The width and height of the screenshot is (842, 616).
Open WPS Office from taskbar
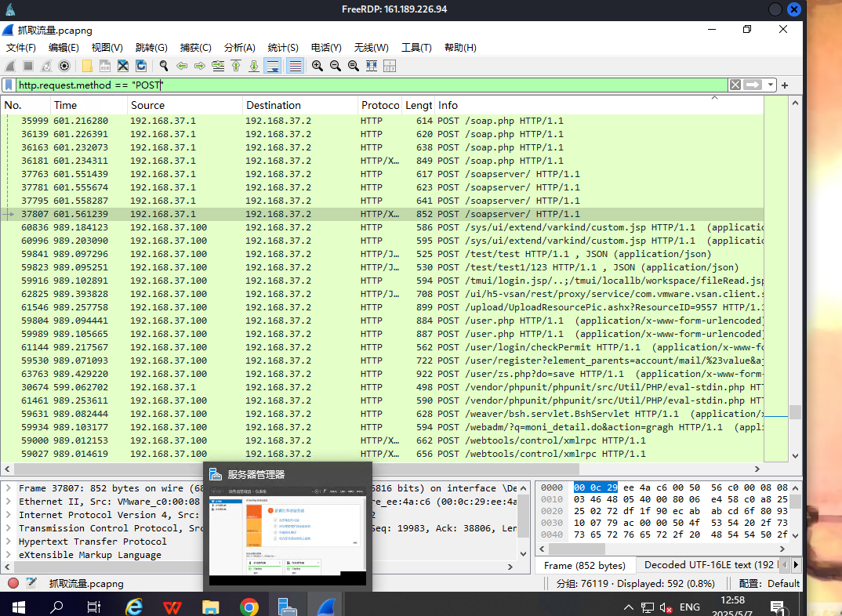click(x=172, y=607)
